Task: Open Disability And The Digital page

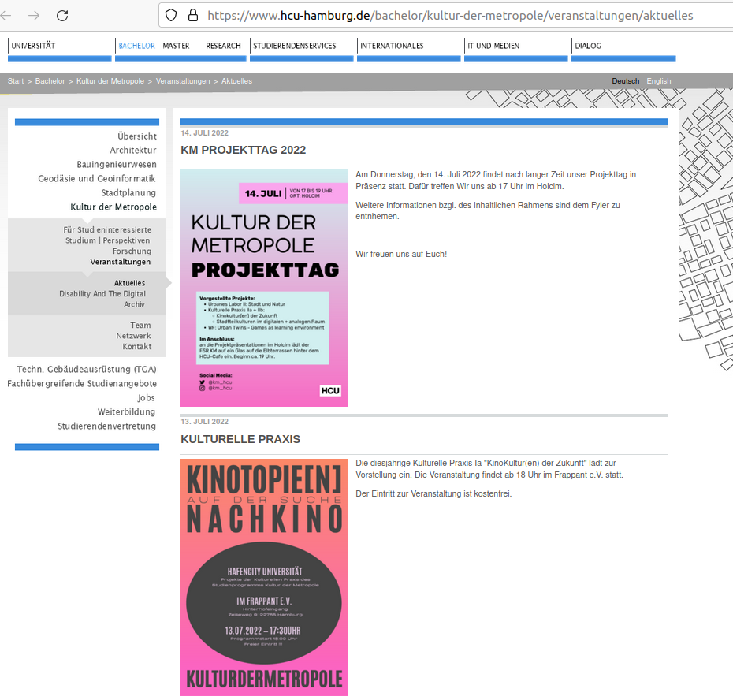Action: 102,294
